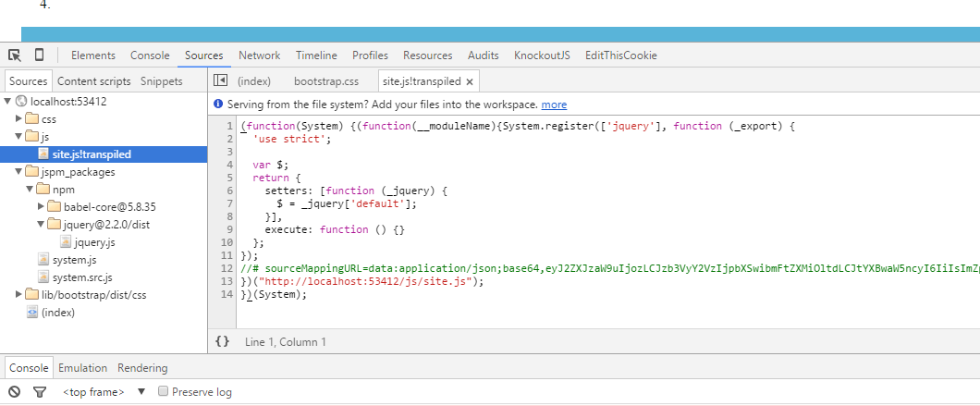The width and height of the screenshot is (980, 406).
Task: Open (index) in the file tree
Action: 58,313
